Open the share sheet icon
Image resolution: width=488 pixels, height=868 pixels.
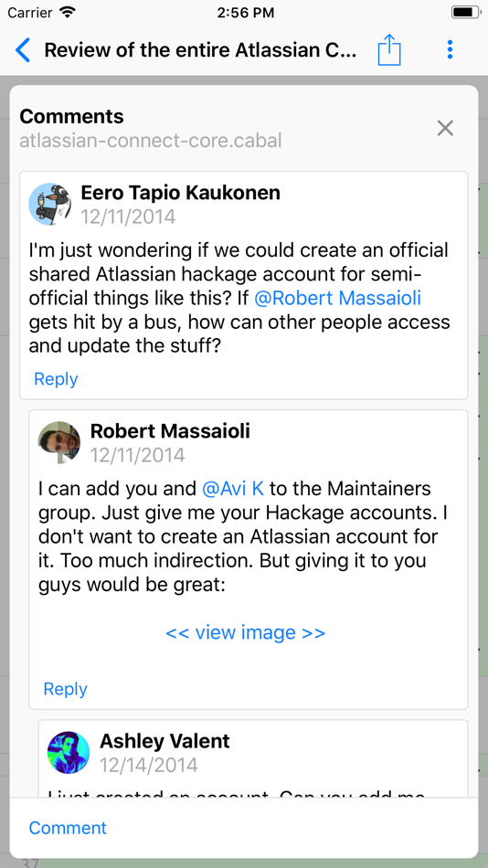(389, 50)
